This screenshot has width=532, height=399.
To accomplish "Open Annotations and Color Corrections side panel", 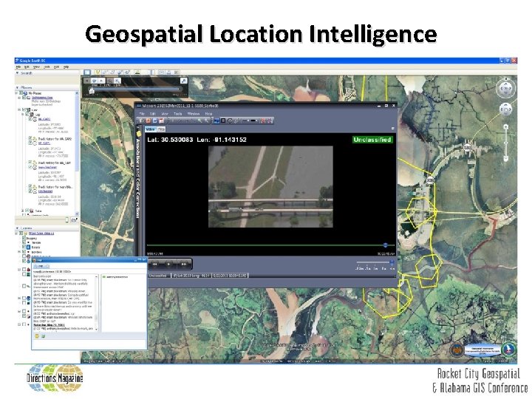I will click(138, 173).
